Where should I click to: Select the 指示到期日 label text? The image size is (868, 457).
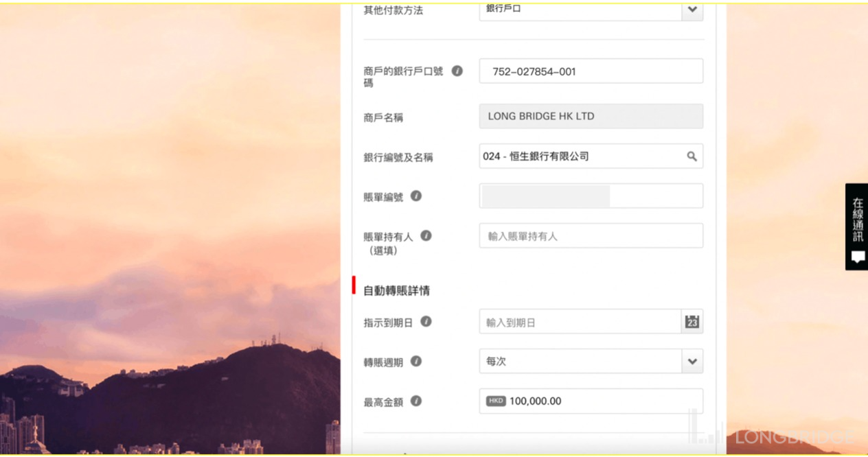(x=388, y=323)
